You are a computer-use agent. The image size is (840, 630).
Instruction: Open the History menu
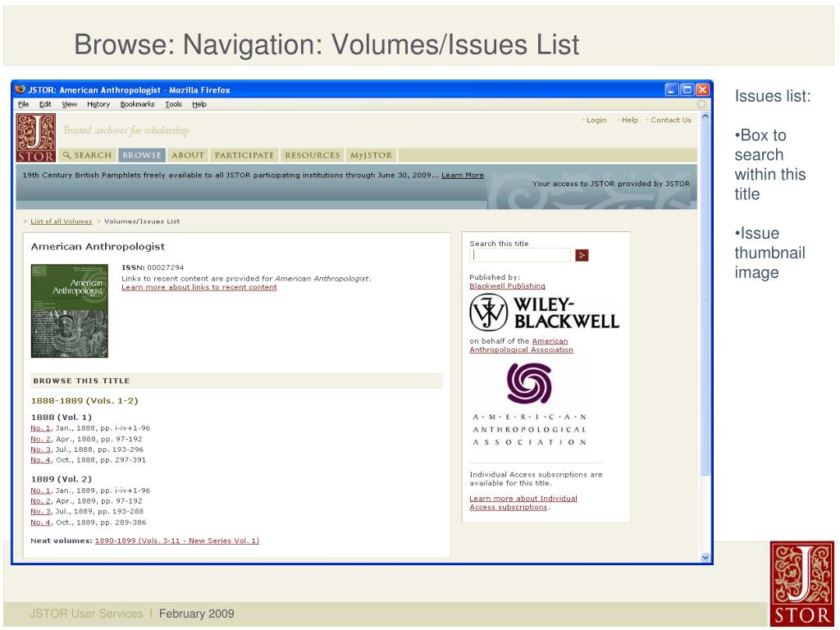98,104
